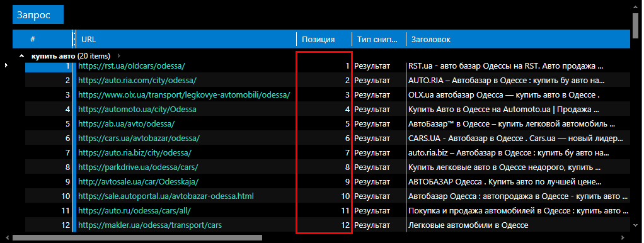Viewport: 644px width, 243px height.
Task: Click Результат cell in makler.ua row
Action: (x=372, y=225)
